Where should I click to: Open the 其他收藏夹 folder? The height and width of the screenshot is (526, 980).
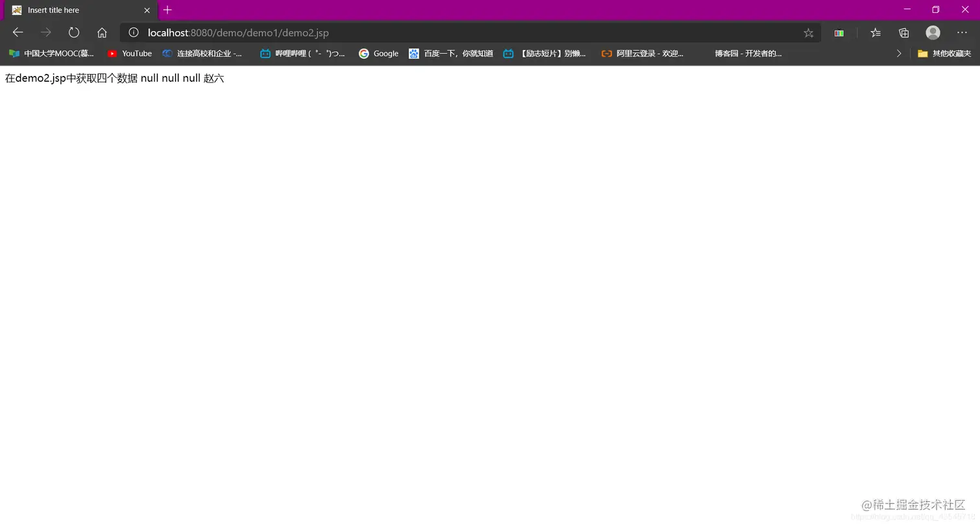click(944, 53)
